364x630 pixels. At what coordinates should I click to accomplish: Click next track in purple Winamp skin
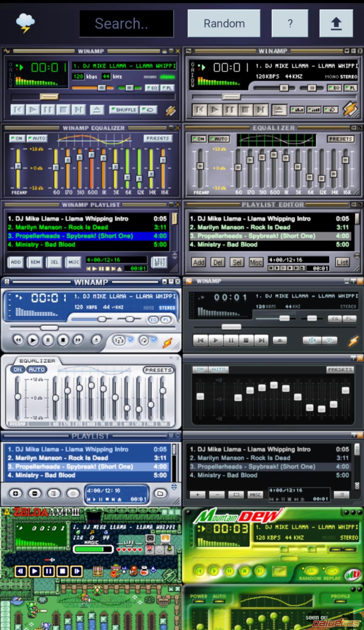pos(78,110)
